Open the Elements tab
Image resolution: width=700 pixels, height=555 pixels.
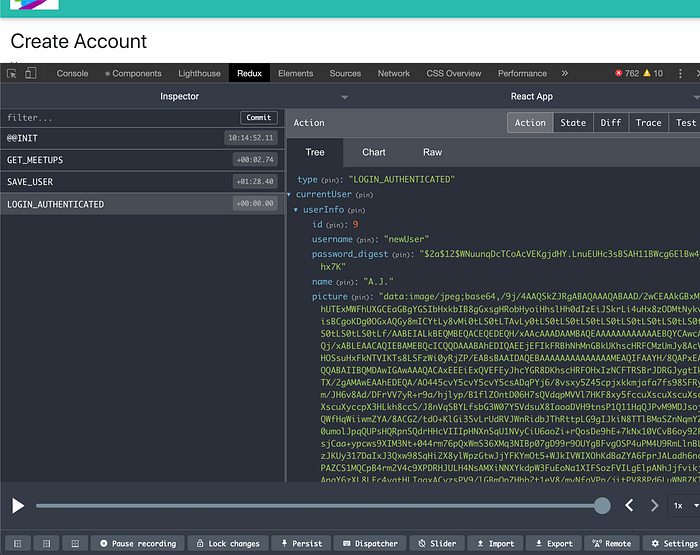(x=296, y=73)
